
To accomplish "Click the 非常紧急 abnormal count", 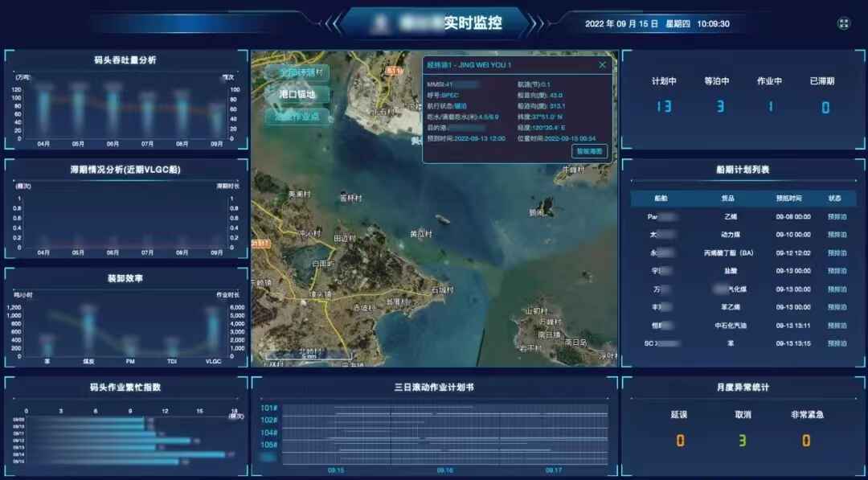I will (806, 441).
